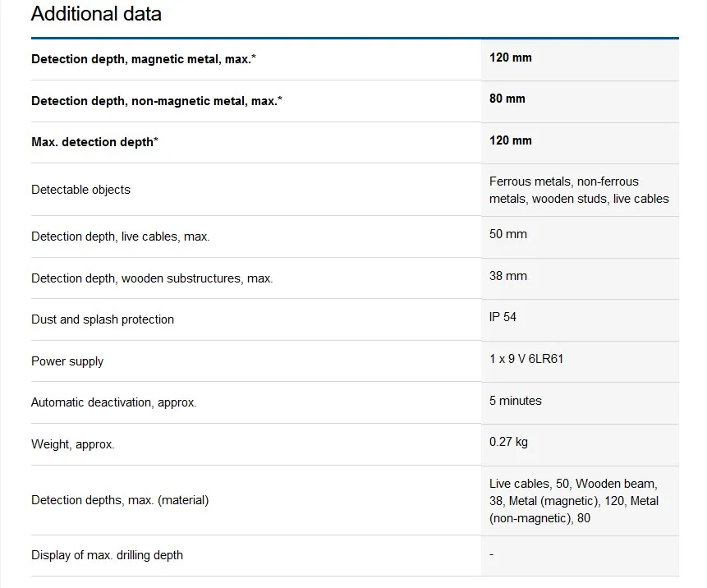Click the "Max. detection depth" row label

tap(94, 142)
